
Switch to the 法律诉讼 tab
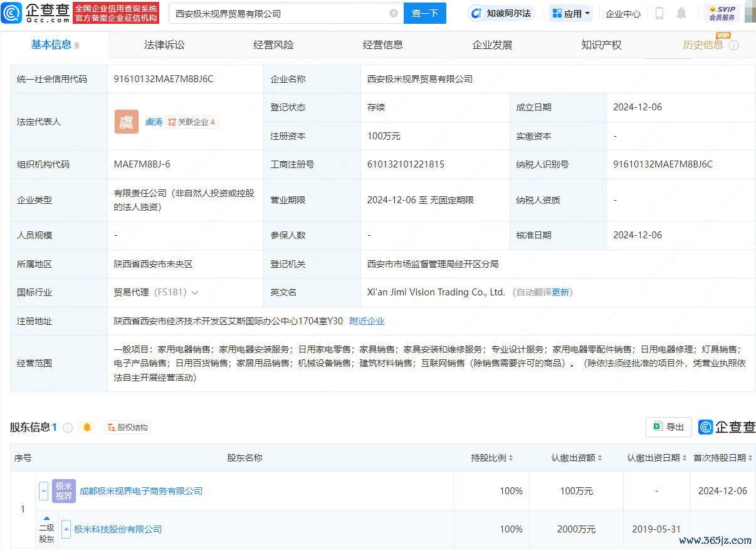(x=164, y=45)
